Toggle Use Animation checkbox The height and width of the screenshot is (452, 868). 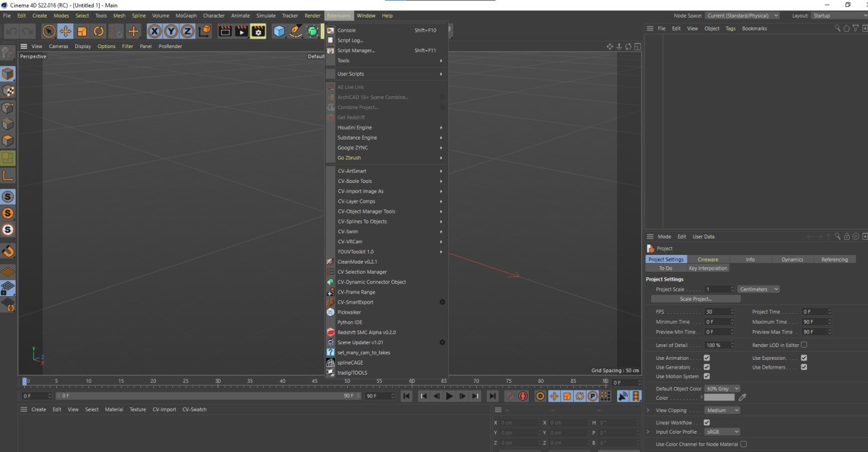pyautogui.click(x=707, y=358)
